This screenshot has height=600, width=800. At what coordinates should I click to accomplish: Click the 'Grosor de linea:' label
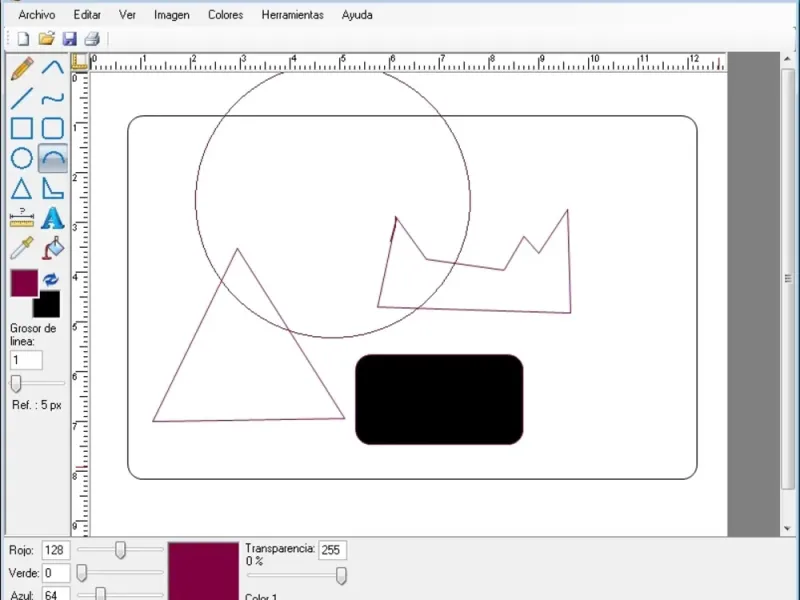coord(33,335)
